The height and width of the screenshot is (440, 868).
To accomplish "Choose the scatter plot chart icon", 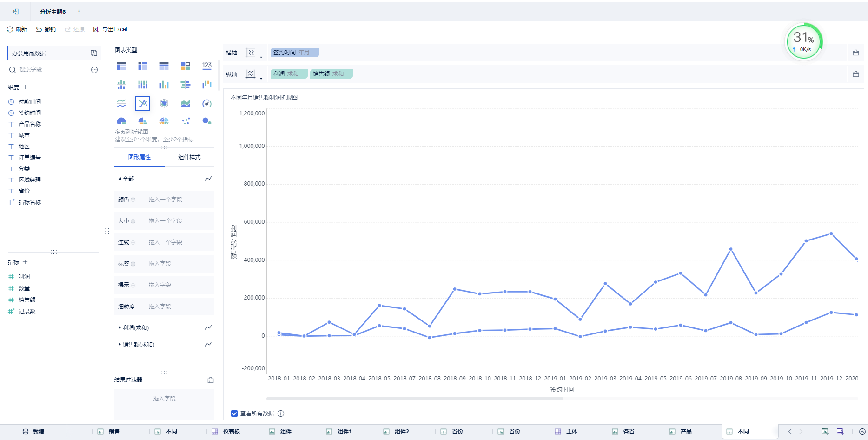I will (x=186, y=121).
